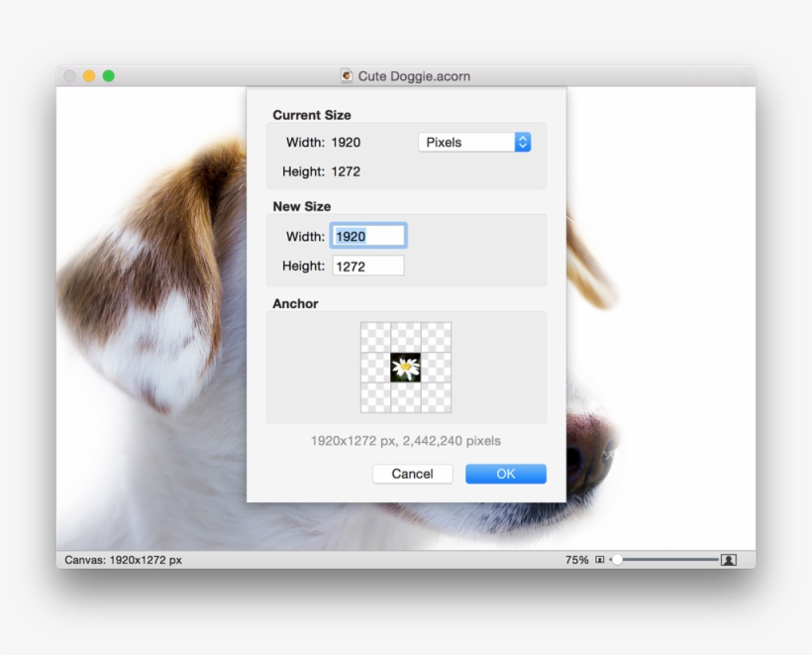Click the green full-screen window button
Image resolution: width=812 pixels, height=655 pixels.
coord(109,76)
